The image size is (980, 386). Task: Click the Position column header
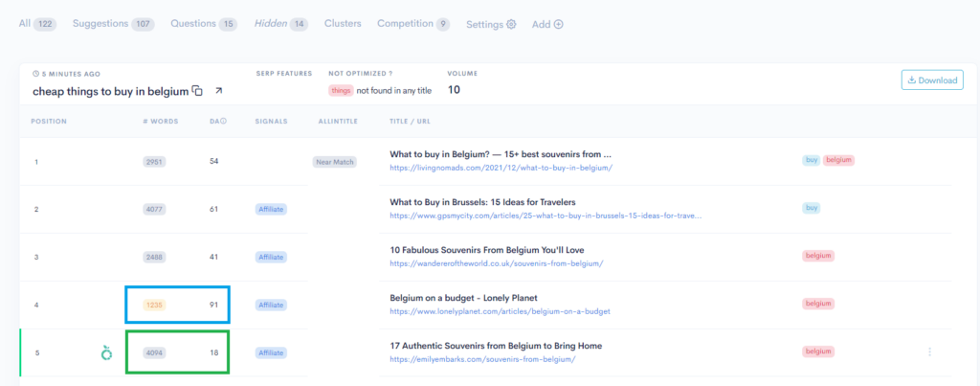click(49, 122)
